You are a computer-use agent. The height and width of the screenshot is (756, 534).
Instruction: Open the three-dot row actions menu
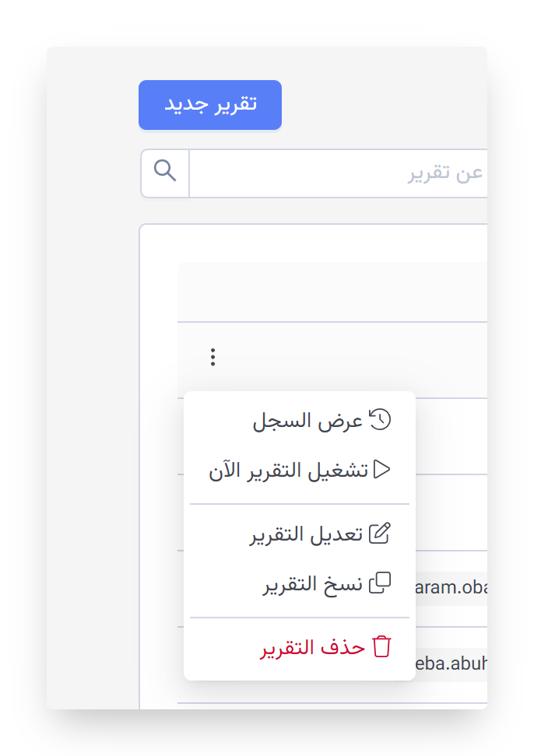pos(213,357)
